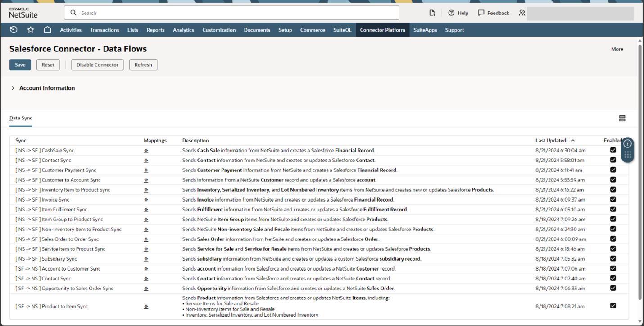Open the user role switcher icon

click(x=522, y=13)
